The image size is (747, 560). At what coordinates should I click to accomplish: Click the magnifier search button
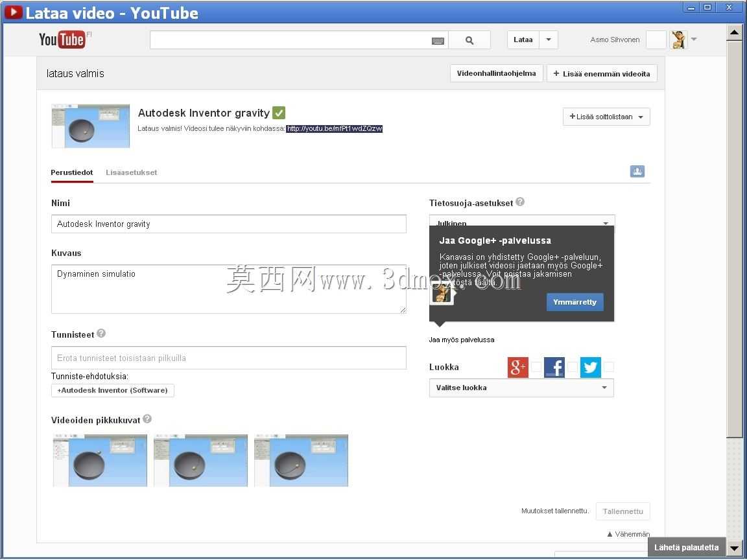(x=469, y=40)
